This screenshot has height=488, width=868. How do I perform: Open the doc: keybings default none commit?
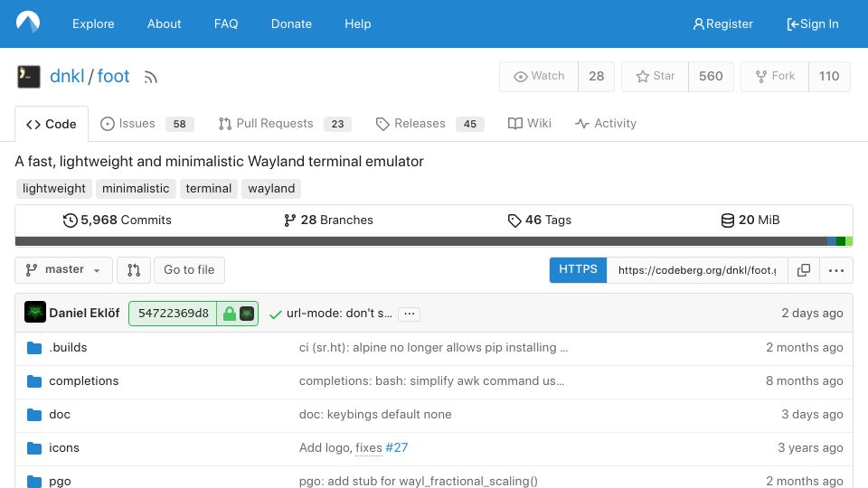(375, 415)
